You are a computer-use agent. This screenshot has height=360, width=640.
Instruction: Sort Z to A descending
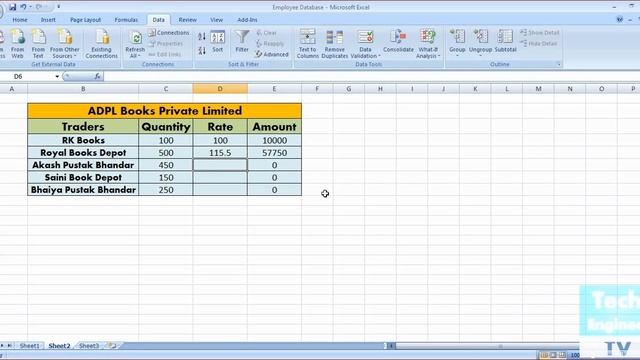click(202, 51)
